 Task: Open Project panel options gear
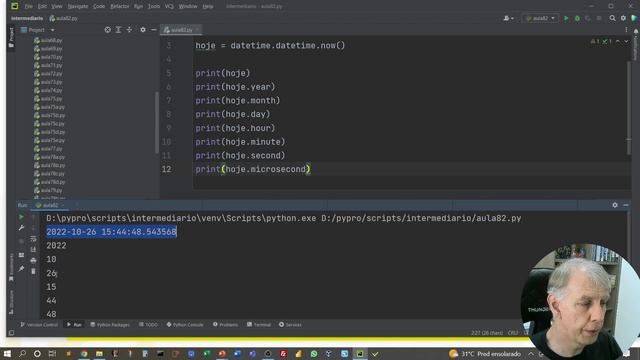point(143,30)
